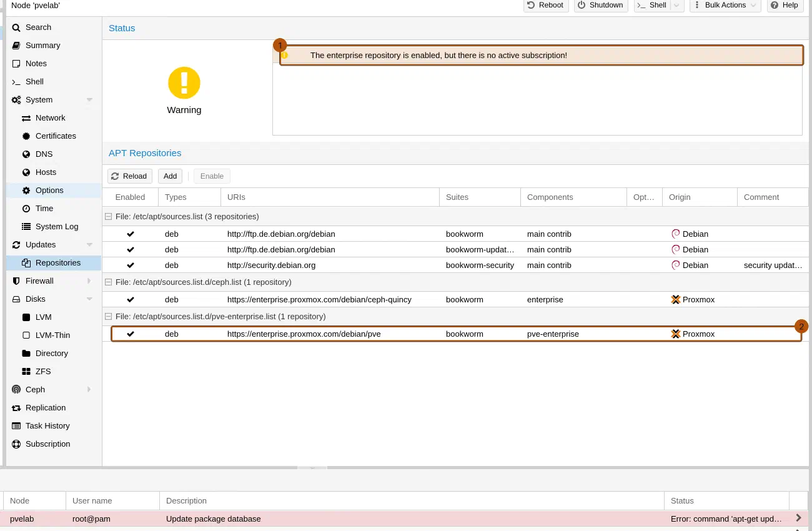Open the Help button
This screenshot has width=812, height=531.
[x=785, y=5]
